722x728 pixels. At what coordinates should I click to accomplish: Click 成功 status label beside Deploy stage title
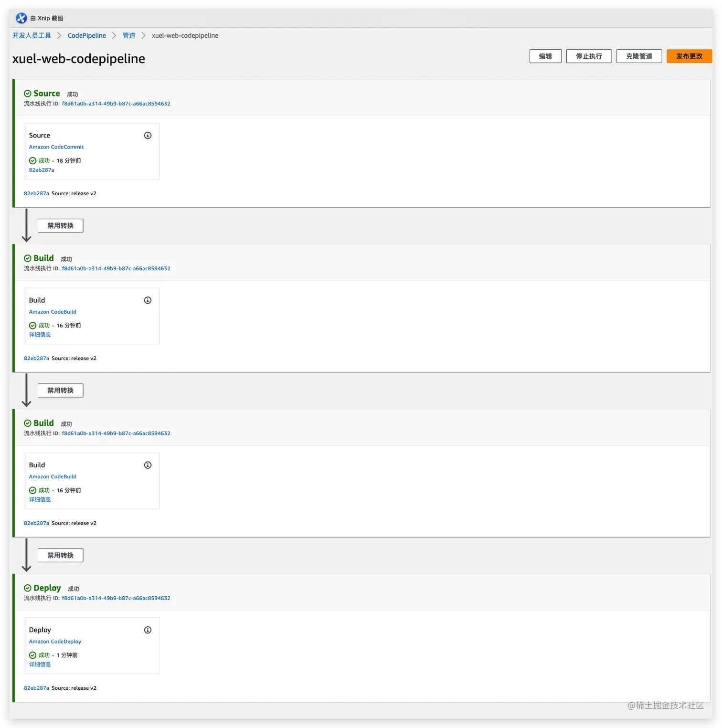pyautogui.click(x=74, y=589)
